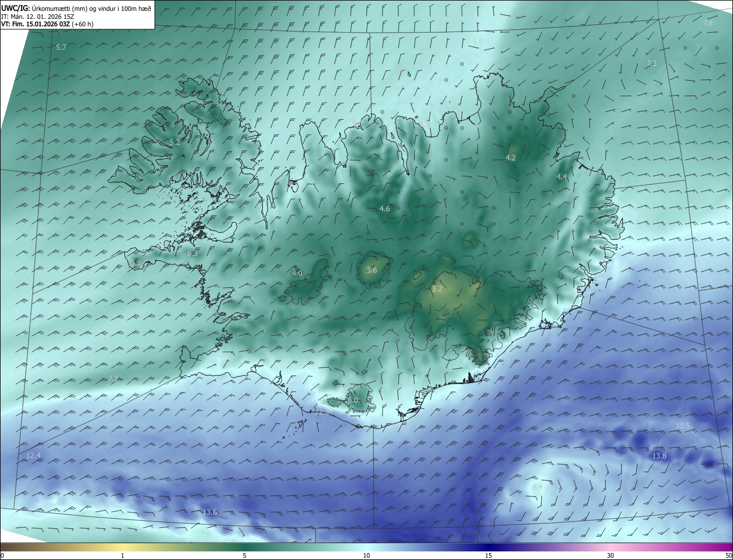Click the 10 tick label on the color scale
The height and width of the screenshot is (560, 733).
click(x=366, y=555)
